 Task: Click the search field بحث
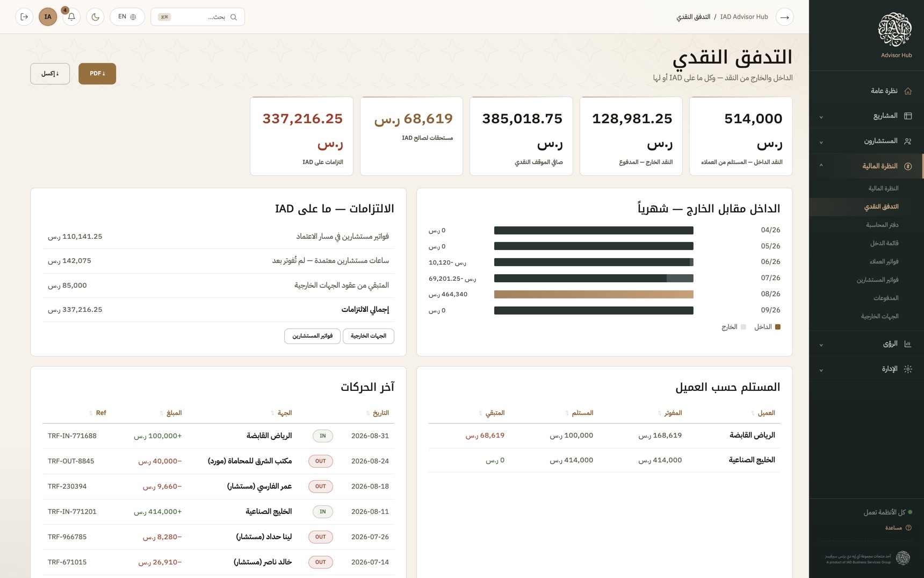coord(198,17)
